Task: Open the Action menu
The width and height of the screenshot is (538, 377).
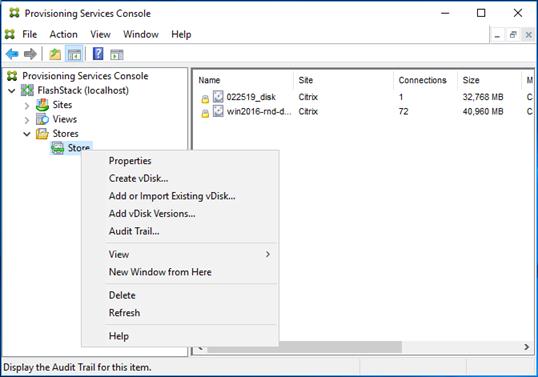Action: (x=63, y=34)
